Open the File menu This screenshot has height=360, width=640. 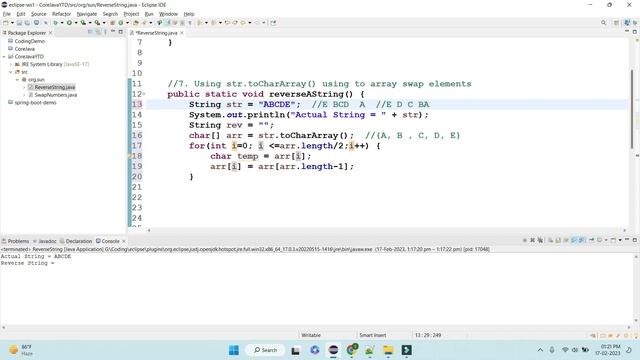[7, 14]
